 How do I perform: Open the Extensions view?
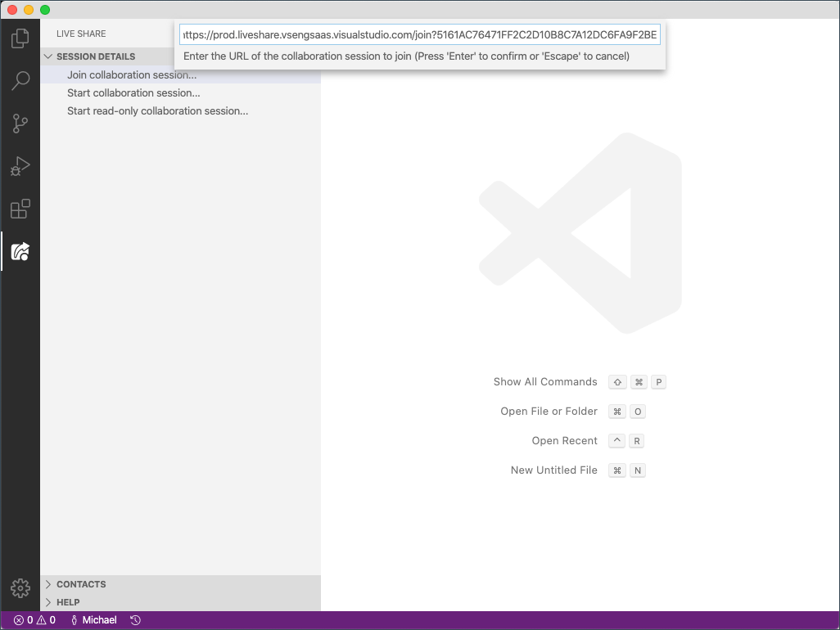point(20,209)
